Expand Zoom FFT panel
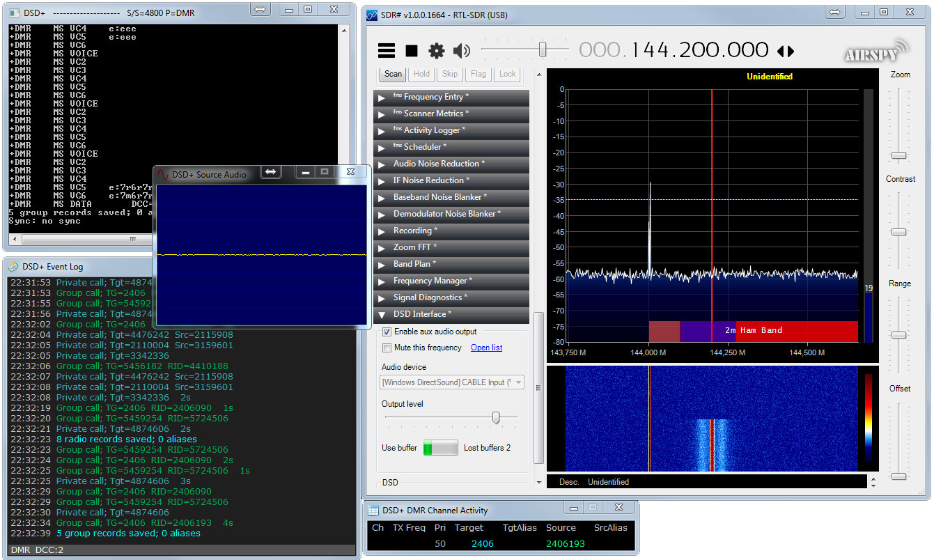The height and width of the screenshot is (560, 934). pyautogui.click(x=451, y=247)
